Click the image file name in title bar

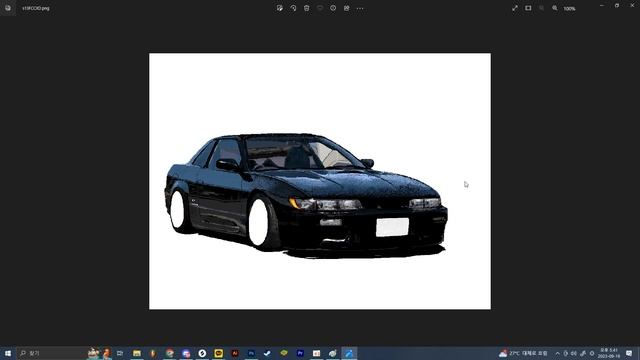[x=36, y=8]
